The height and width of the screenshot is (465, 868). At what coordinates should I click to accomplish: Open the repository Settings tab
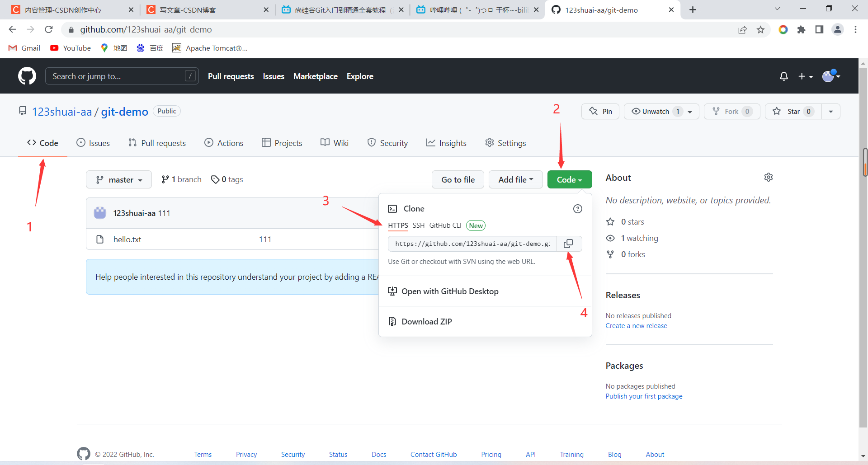505,143
